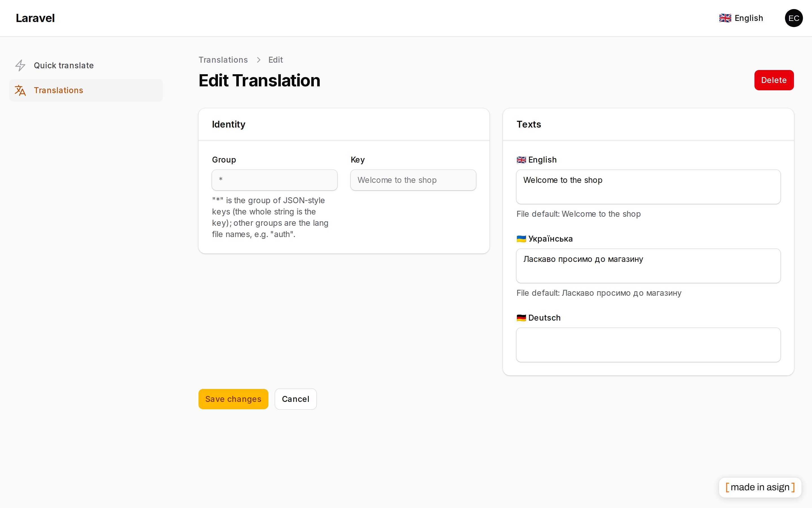Go to Translations breadcrumb link

tap(223, 60)
